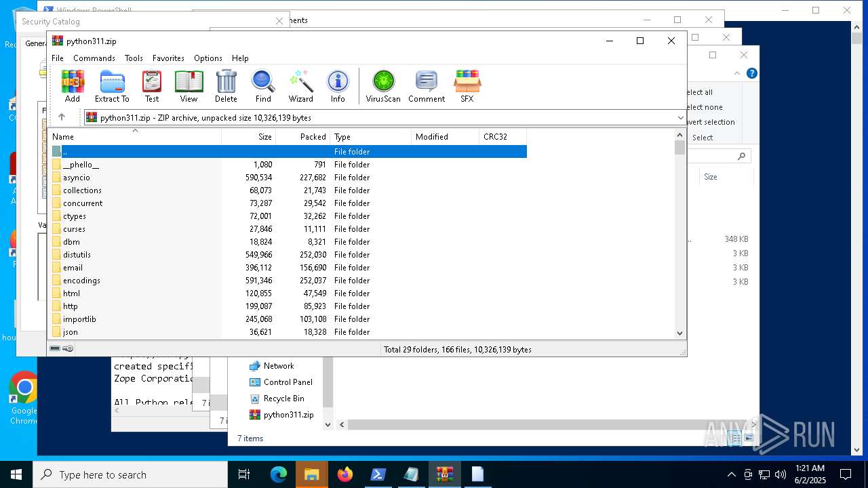Open the Options menu
Image resolution: width=868 pixels, height=488 pixels.
[208, 58]
